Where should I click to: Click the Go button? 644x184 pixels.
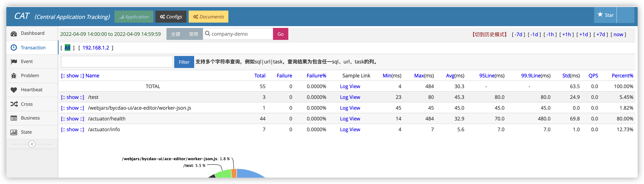pos(281,34)
